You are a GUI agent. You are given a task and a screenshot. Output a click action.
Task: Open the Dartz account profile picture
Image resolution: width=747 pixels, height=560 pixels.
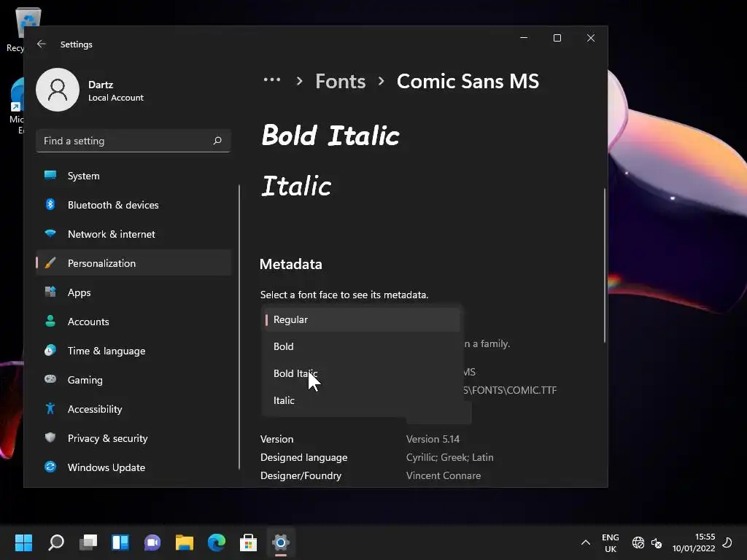[58, 90]
